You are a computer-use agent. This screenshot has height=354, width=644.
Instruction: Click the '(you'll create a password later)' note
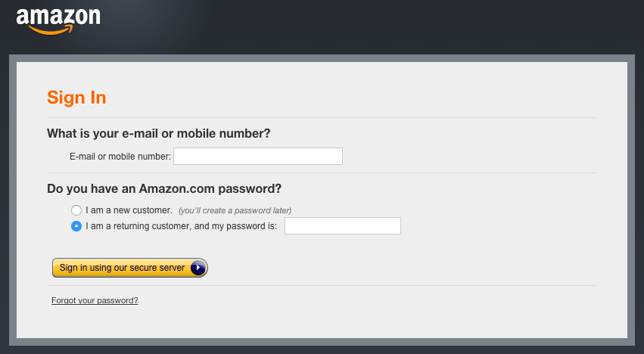click(235, 211)
